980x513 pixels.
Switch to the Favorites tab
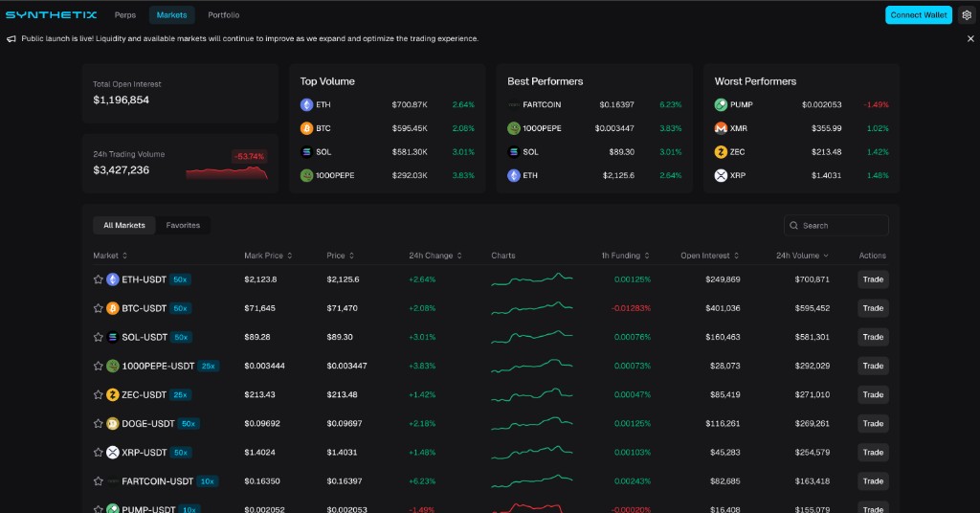point(183,226)
